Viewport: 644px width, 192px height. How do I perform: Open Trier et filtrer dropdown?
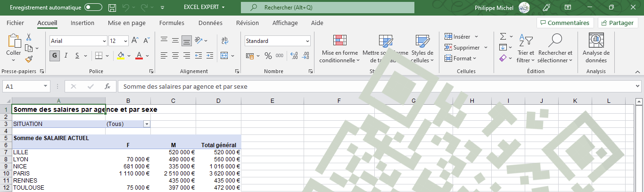click(525, 48)
